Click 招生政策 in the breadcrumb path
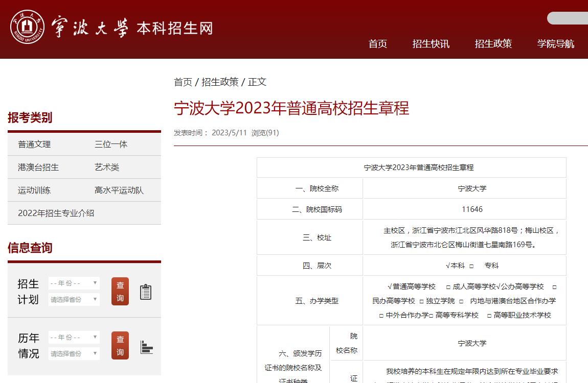Image resolution: width=588 pixels, height=383 pixels. 220,82
